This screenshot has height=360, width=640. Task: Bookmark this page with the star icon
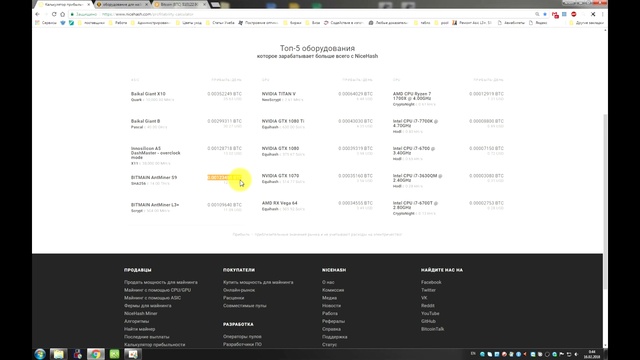coord(545,14)
